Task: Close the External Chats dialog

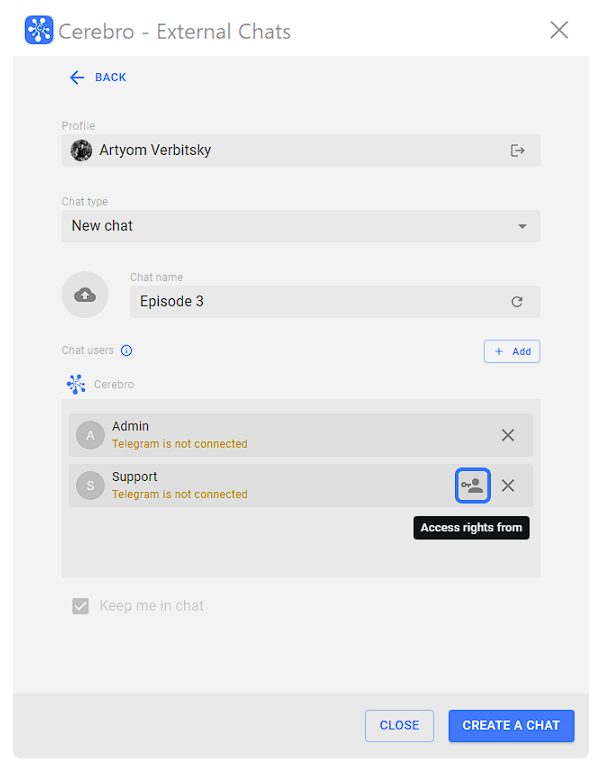Action: coord(559,30)
